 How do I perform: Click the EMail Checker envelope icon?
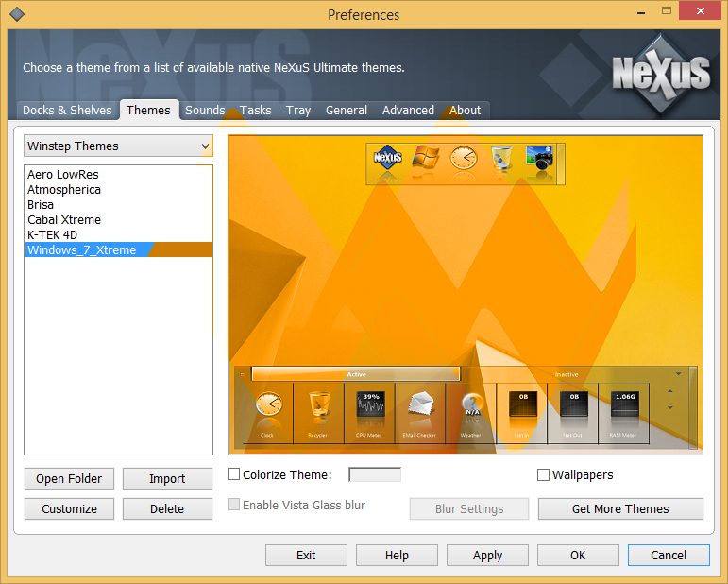420,404
